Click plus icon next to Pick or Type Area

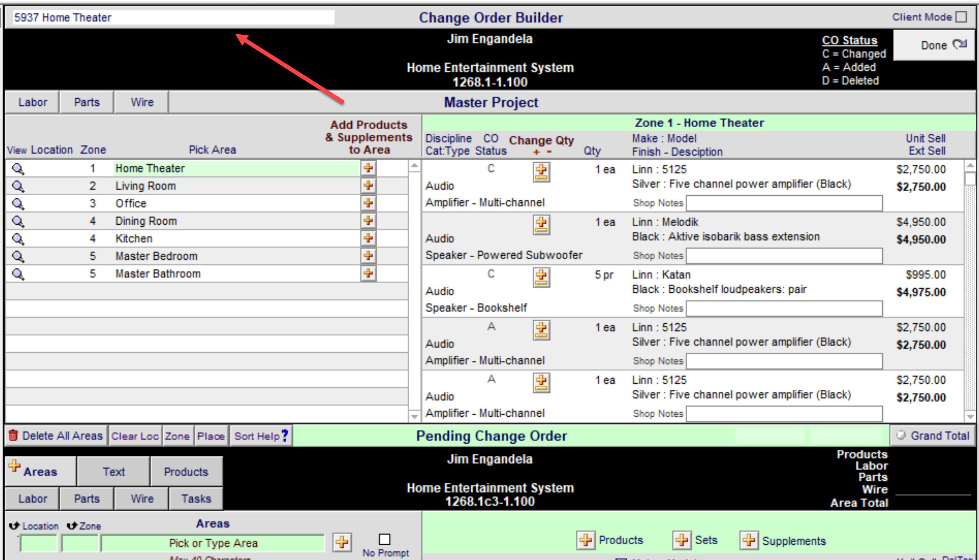[342, 542]
